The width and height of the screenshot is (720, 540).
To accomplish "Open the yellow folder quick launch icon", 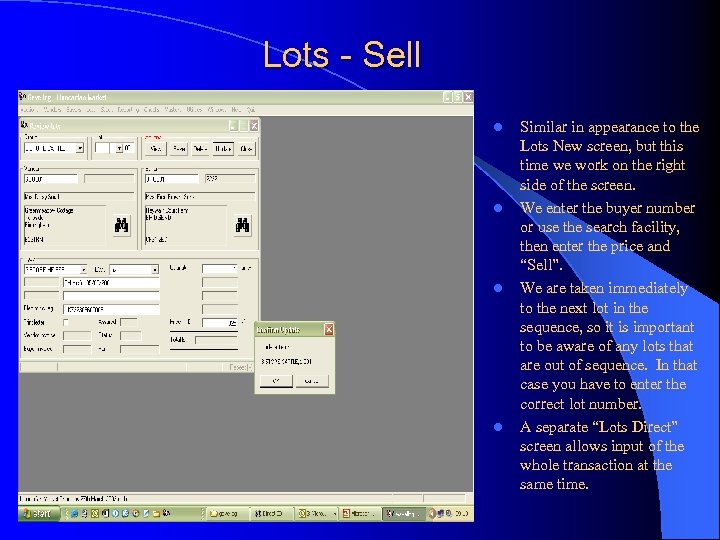I will click(156, 513).
